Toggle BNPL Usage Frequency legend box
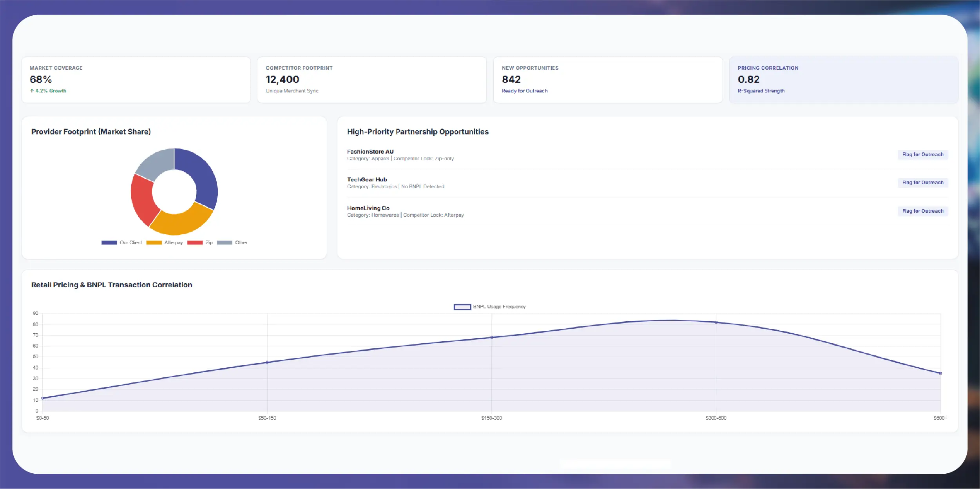This screenshot has height=489, width=980. point(462,307)
